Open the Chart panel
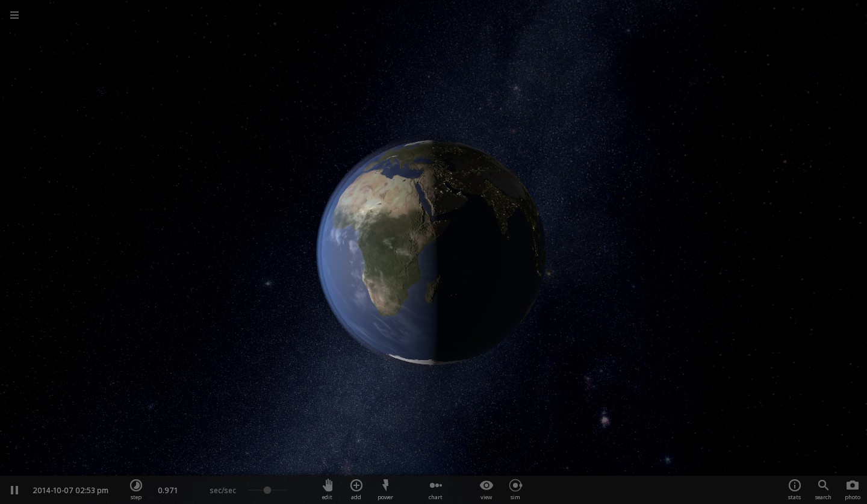Viewport: 867px width, 504px height. pos(435,489)
